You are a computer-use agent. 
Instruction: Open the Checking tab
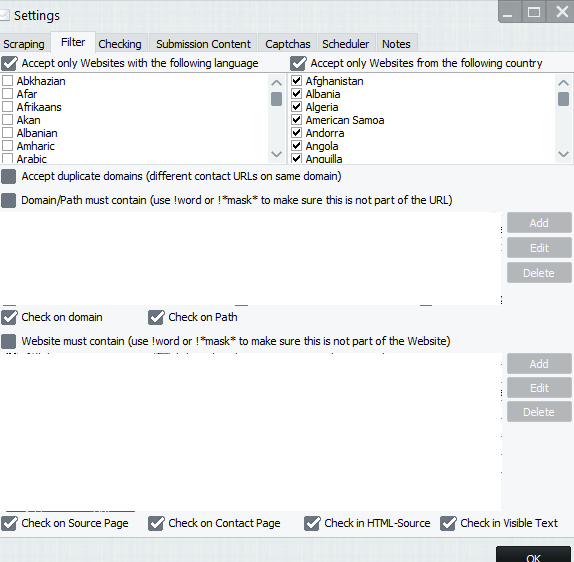point(120,44)
